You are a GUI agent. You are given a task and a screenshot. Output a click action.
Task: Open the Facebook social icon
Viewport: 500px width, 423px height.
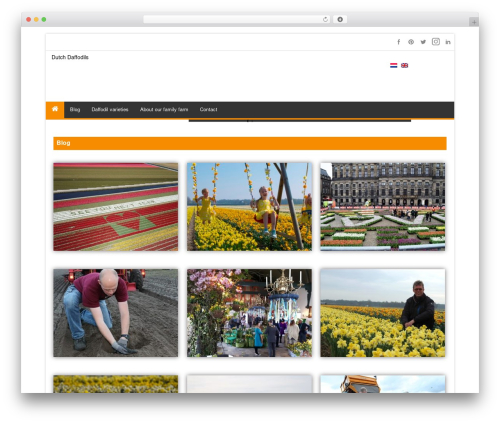click(399, 42)
